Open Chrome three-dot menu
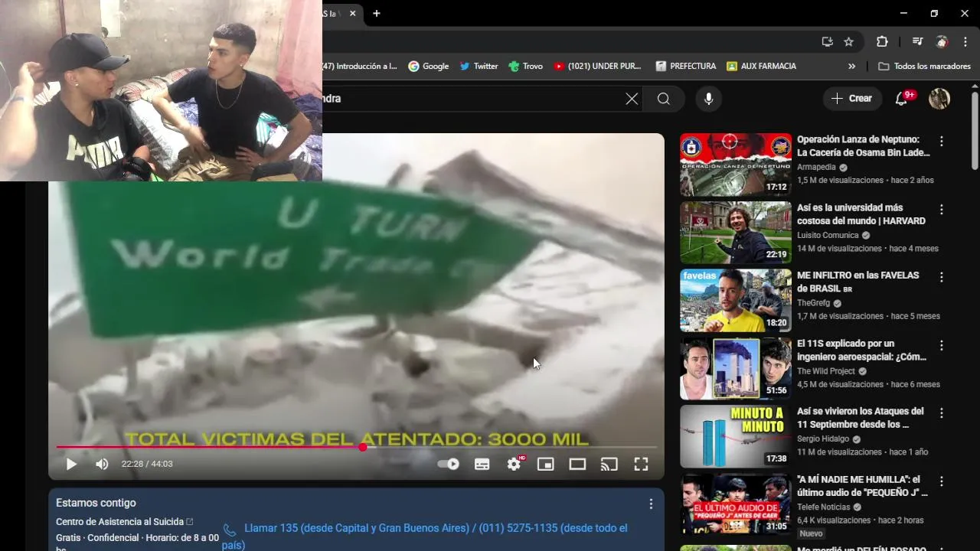 tap(965, 42)
